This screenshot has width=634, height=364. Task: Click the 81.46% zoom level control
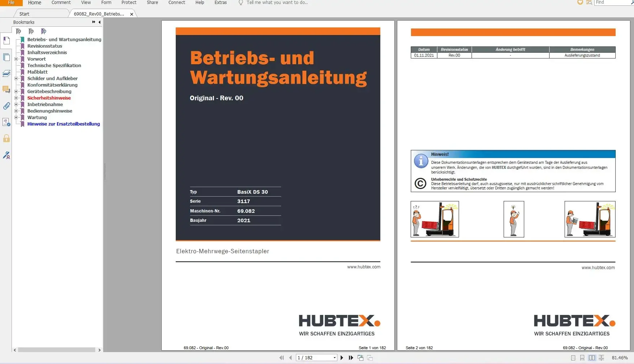point(620,358)
